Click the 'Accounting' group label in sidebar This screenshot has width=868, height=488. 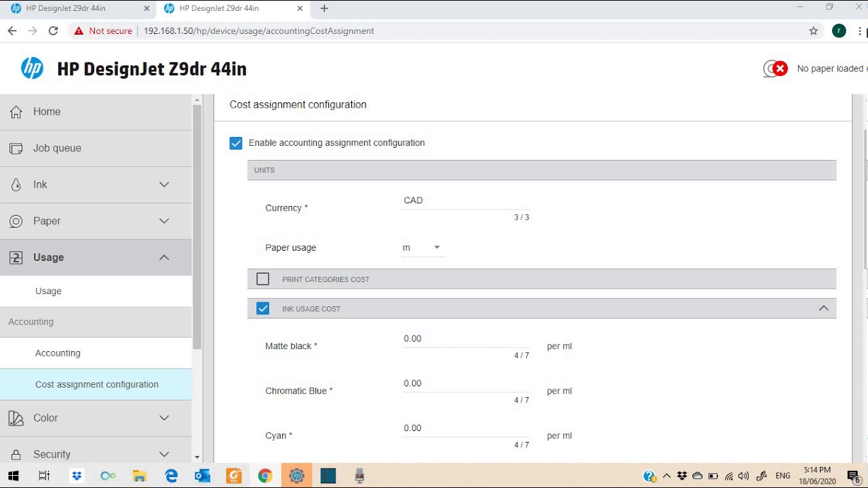[31, 322]
